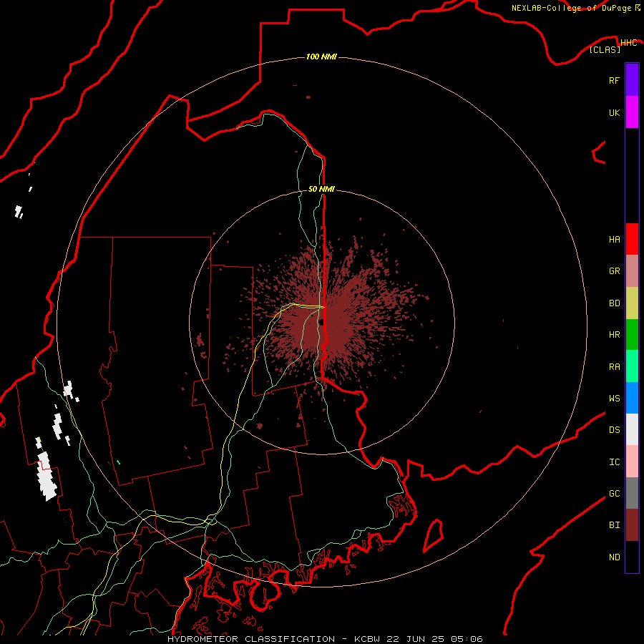Viewport: 644px width, 644px height.
Task: Click the Hydrometeor Classification title caption
Action: click(325, 639)
